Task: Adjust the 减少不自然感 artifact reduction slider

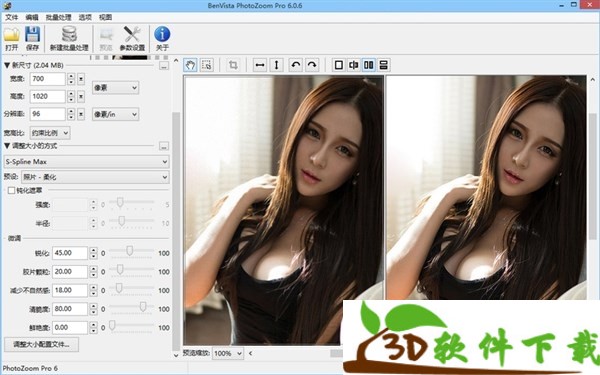Action: (119, 288)
